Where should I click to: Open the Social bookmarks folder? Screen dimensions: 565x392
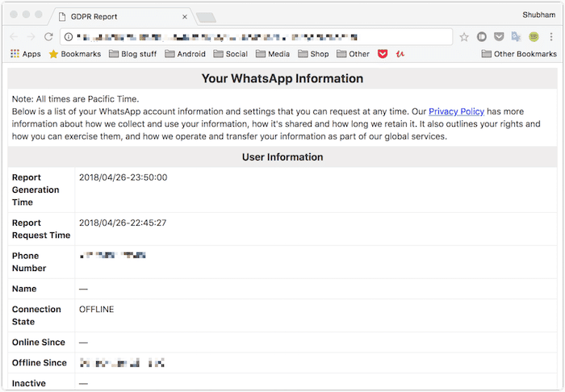231,54
